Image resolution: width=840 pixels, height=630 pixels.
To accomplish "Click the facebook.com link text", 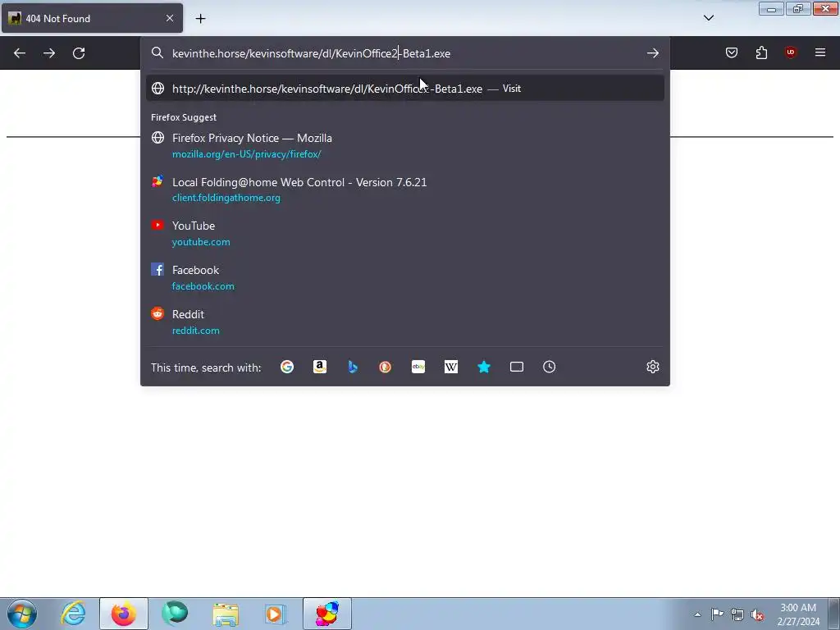I will point(203,286).
